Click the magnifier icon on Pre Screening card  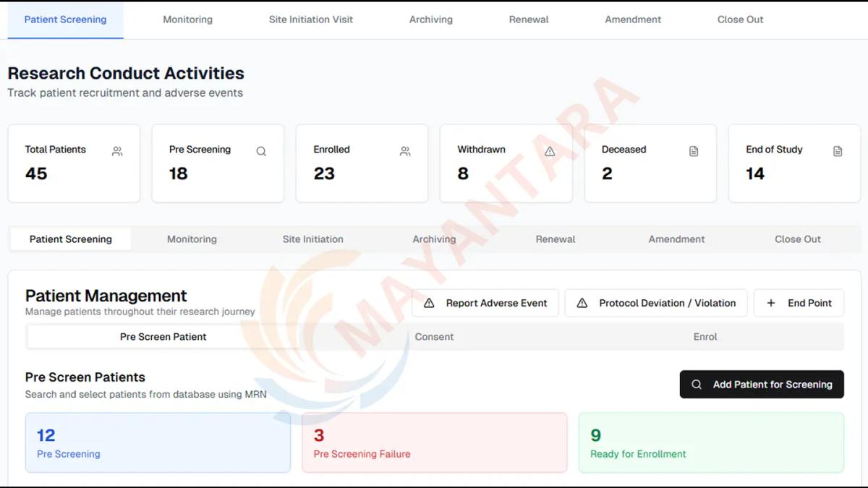261,151
